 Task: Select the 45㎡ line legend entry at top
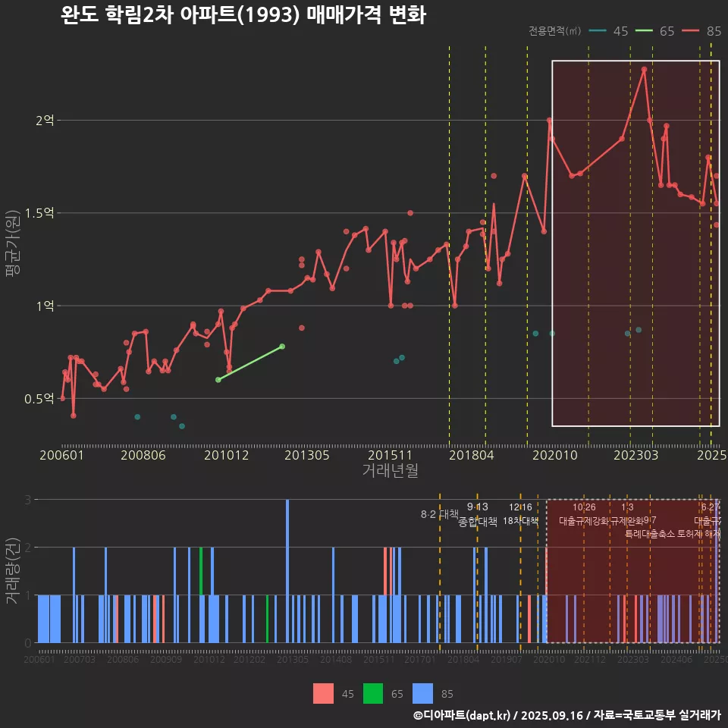[x=608, y=31]
